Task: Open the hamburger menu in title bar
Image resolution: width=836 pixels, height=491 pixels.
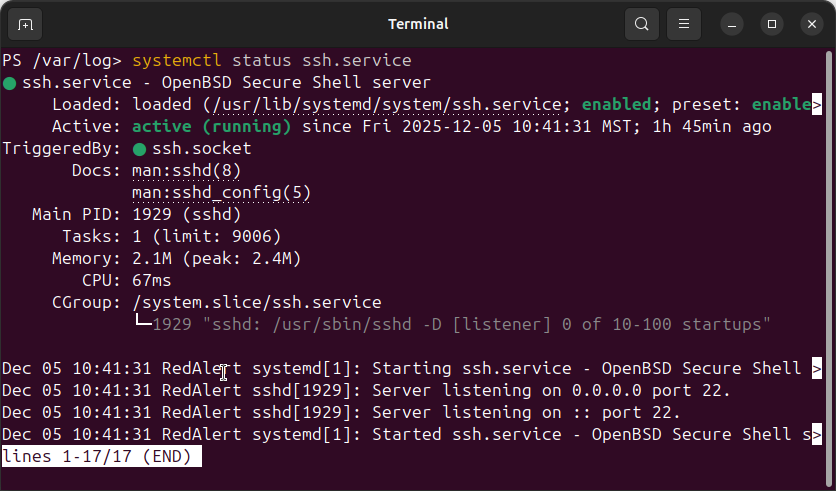Action: click(x=684, y=23)
